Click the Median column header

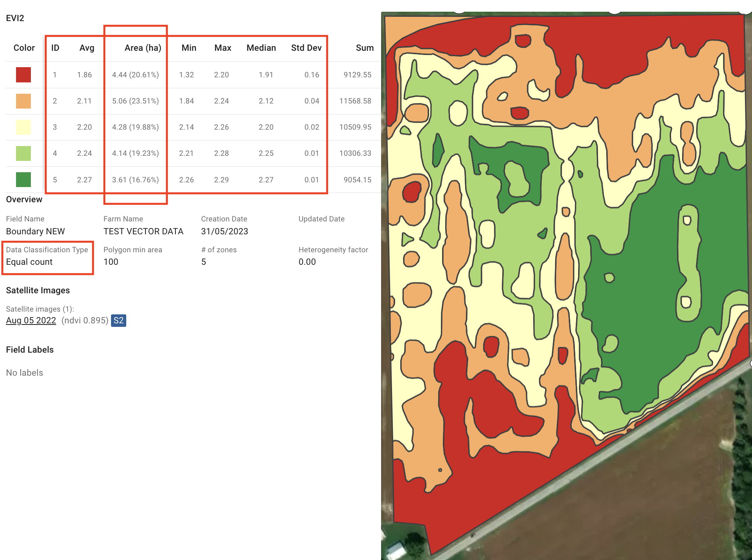[261, 48]
